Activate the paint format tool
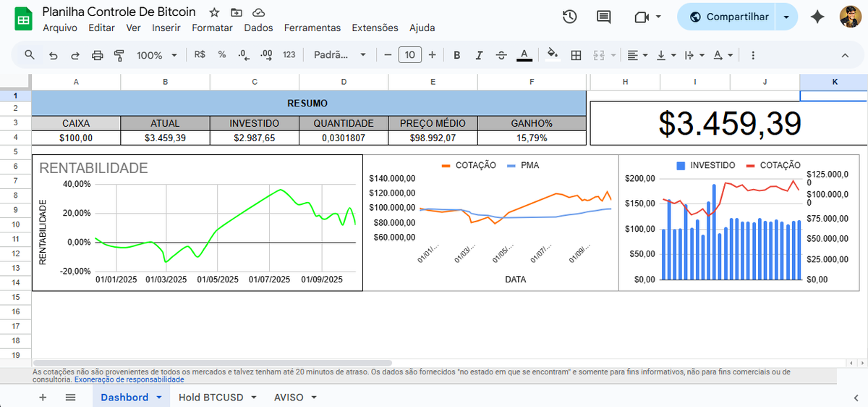 (x=119, y=55)
